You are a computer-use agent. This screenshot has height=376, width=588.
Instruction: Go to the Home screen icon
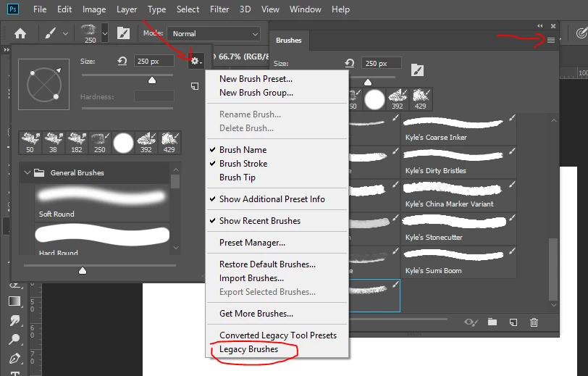tap(20, 34)
